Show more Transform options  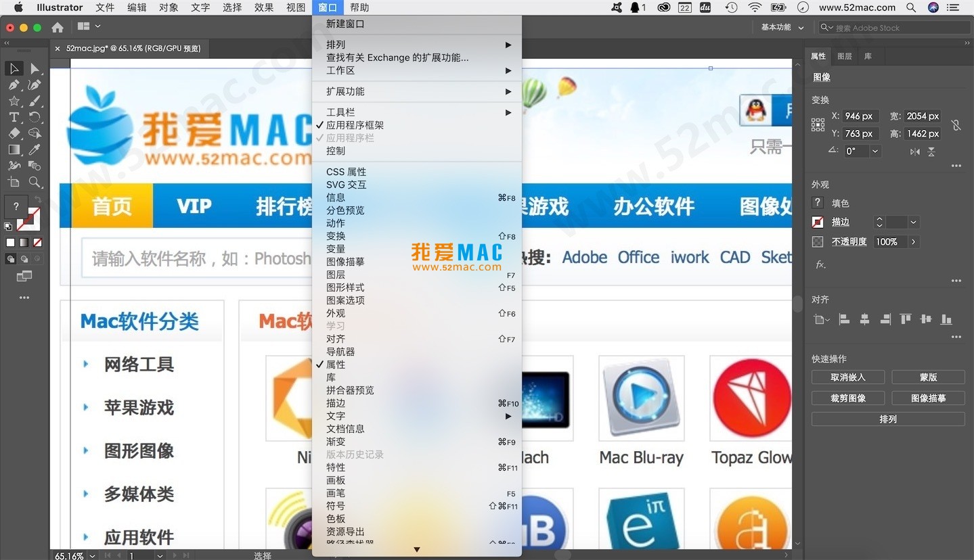click(x=956, y=166)
